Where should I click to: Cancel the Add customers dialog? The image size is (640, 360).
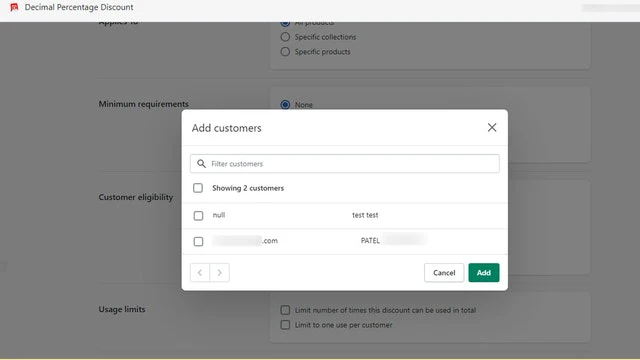(444, 272)
